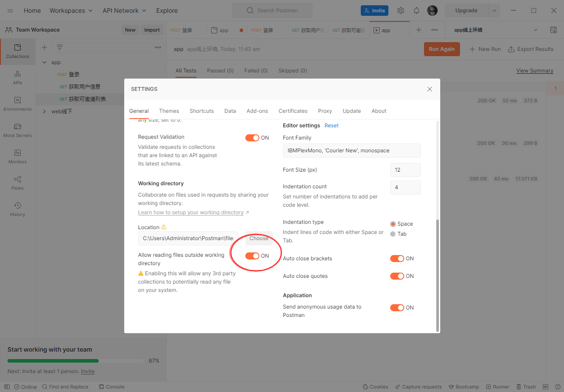Open the Console from status bar
This screenshot has width=564, height=392.
tap(112, 387)
